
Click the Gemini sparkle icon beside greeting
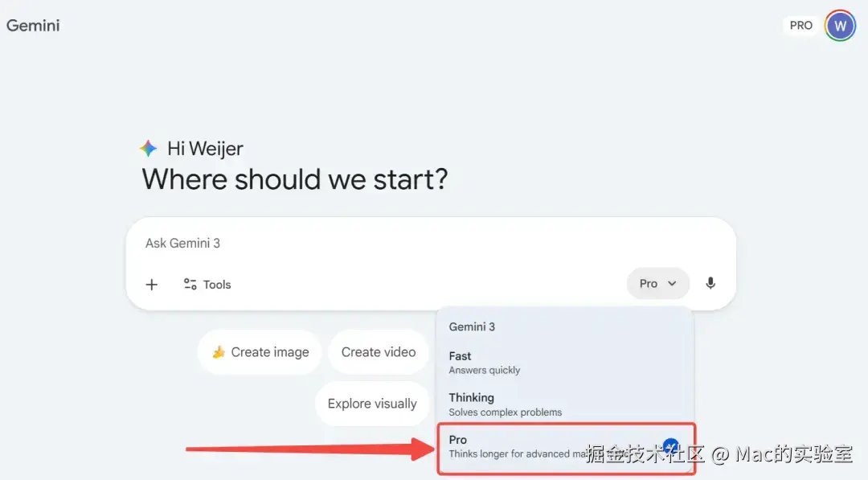(149, 149)
